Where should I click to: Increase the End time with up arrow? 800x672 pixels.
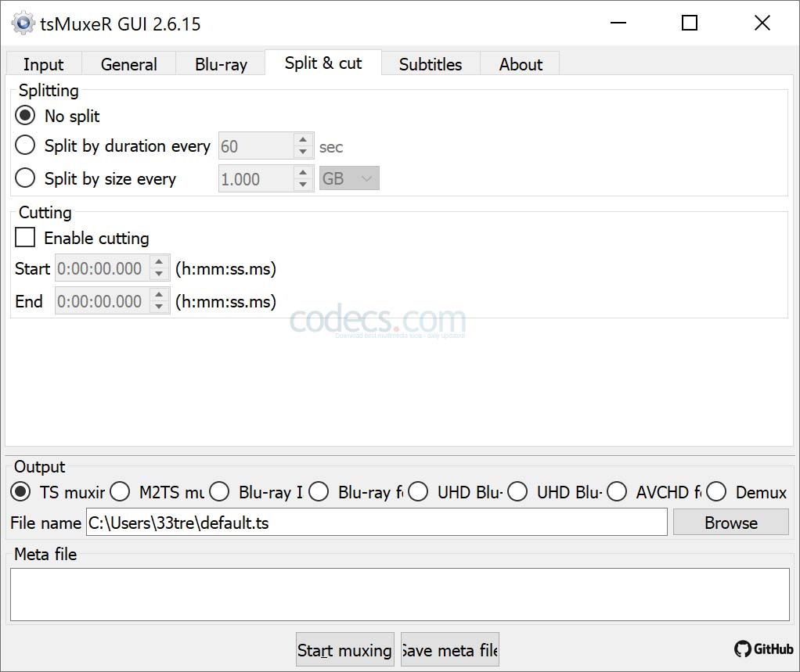[159, 295]
